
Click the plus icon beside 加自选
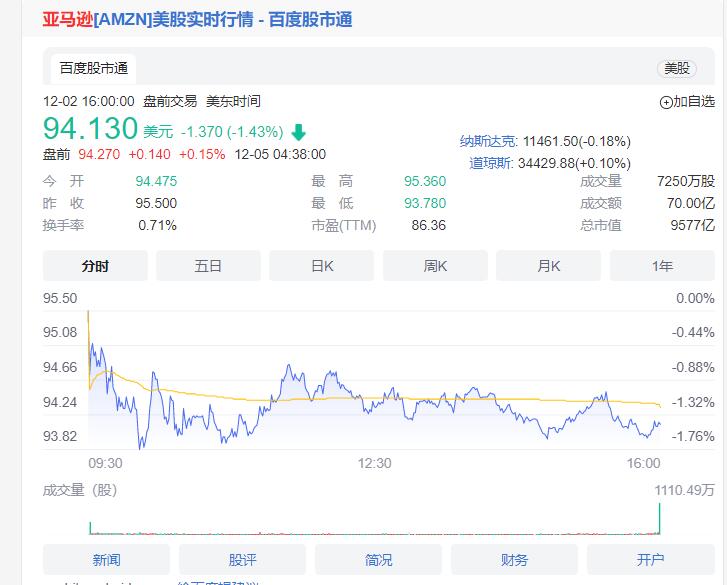tap(666, 102)
